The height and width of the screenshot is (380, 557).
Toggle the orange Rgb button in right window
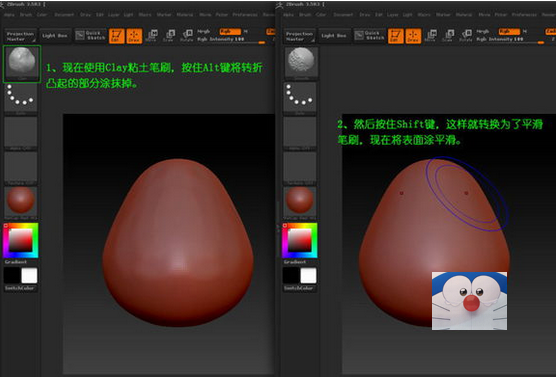pos(509,32)
